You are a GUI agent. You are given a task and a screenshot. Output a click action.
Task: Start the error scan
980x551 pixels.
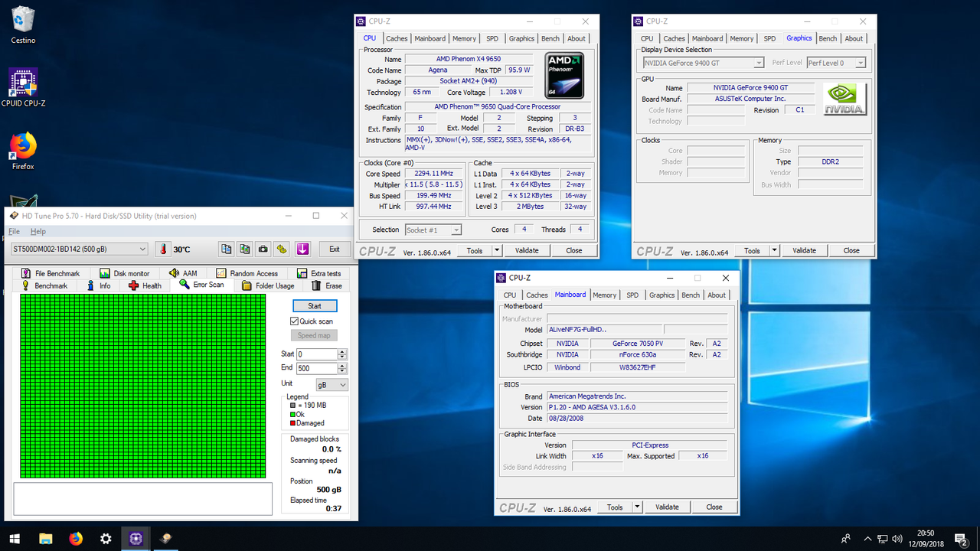pos(315,306)
